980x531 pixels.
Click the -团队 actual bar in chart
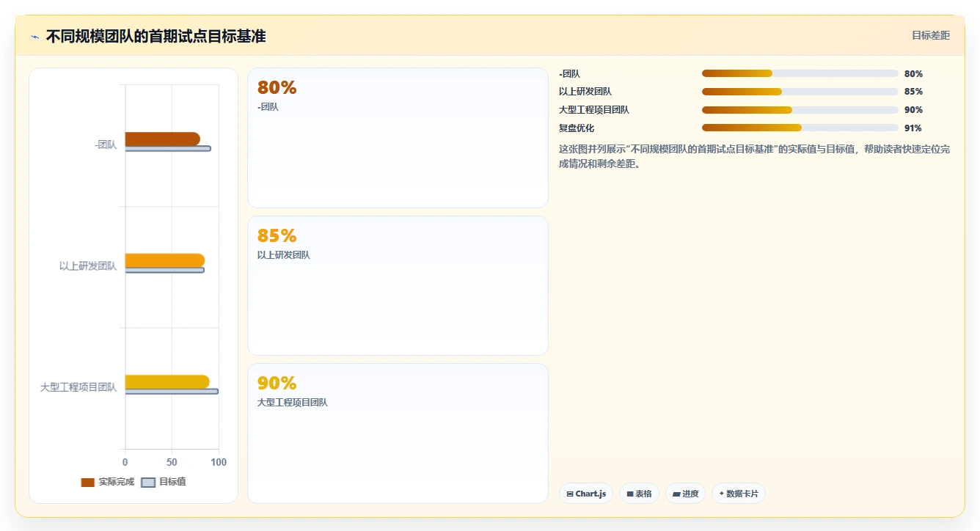pos(162,139)
